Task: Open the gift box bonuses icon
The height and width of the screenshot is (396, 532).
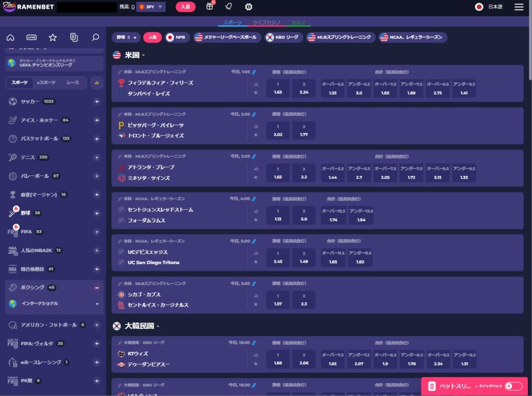Action: pyautogui.click(x=210, y=6)
